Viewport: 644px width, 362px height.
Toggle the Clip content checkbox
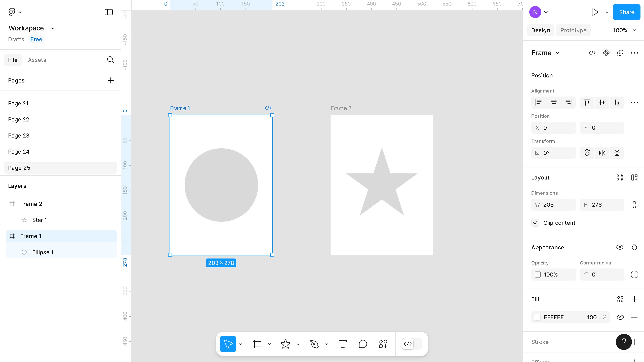click(535, 223)
